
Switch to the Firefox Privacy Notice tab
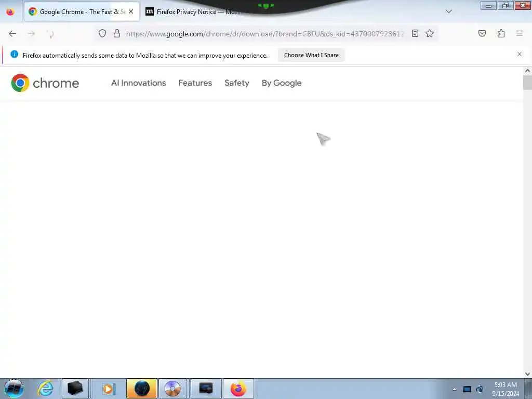193,11
